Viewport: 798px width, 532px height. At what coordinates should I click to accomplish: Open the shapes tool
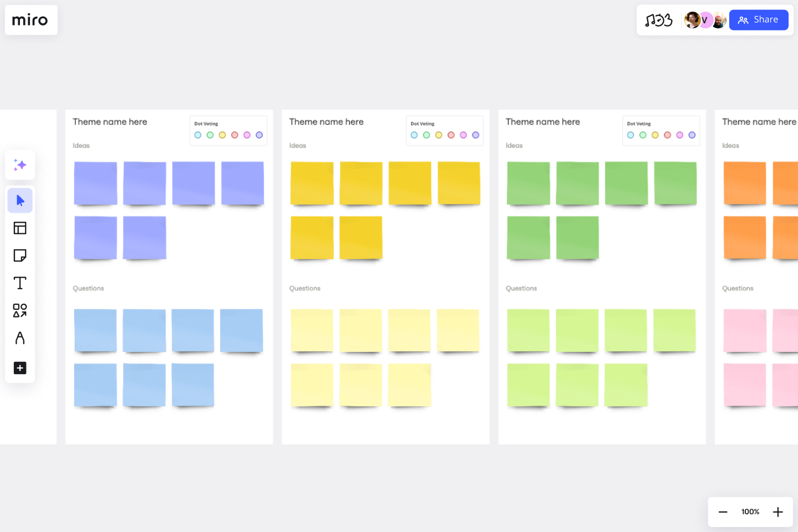coord(20,310)
